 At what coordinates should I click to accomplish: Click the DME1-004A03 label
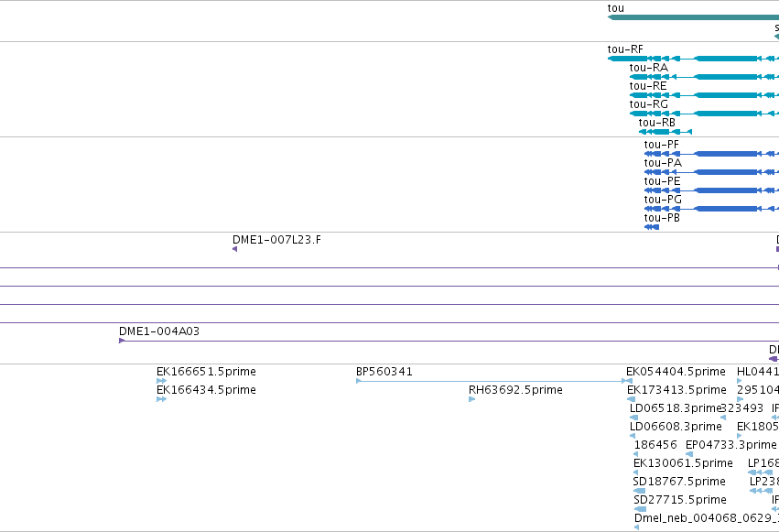tap(159, 331)
